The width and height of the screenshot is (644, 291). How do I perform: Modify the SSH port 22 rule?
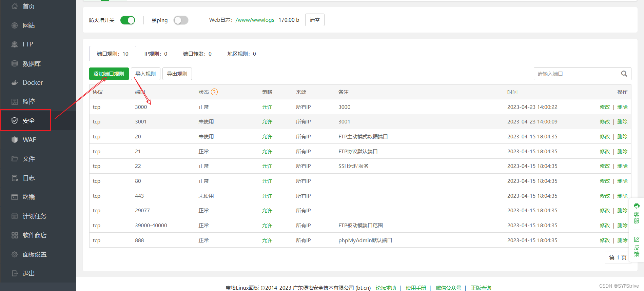pos(605,166)
